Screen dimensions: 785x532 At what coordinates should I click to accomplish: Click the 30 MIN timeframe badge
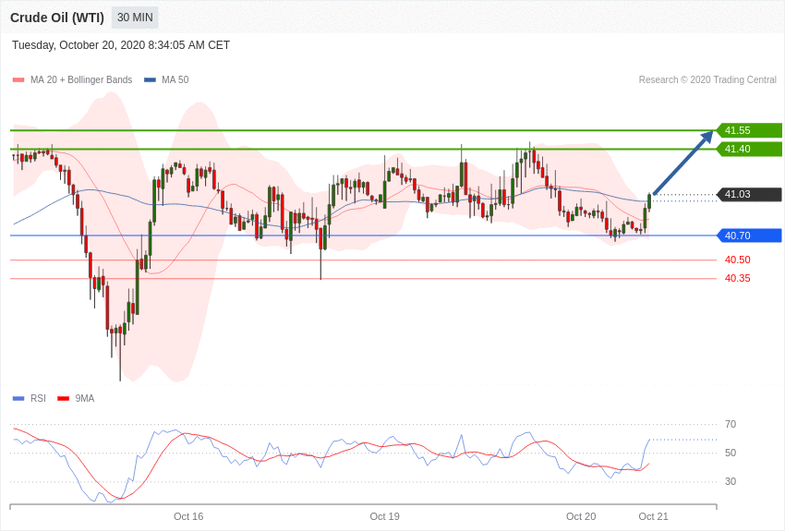pyautogui.click(x=135, y=18)
